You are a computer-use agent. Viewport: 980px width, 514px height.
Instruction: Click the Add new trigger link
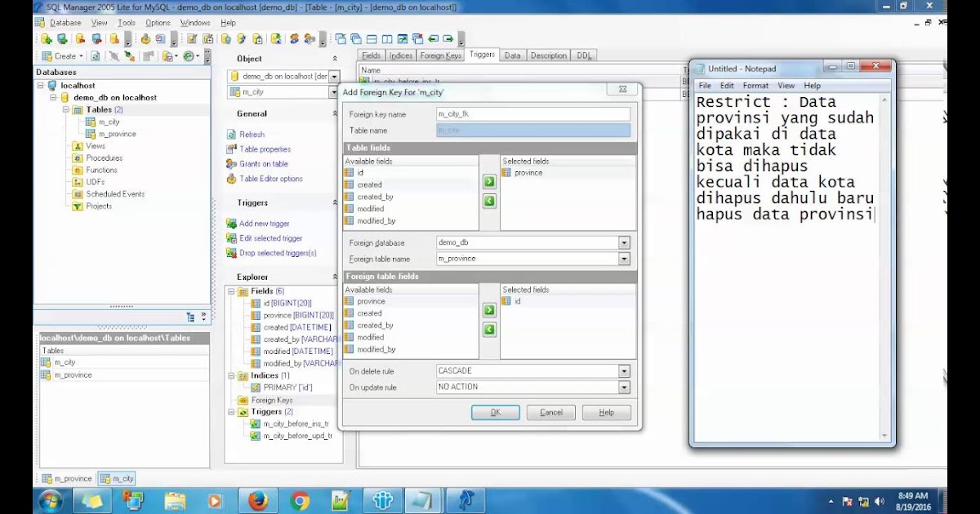(x=264, y=224)
